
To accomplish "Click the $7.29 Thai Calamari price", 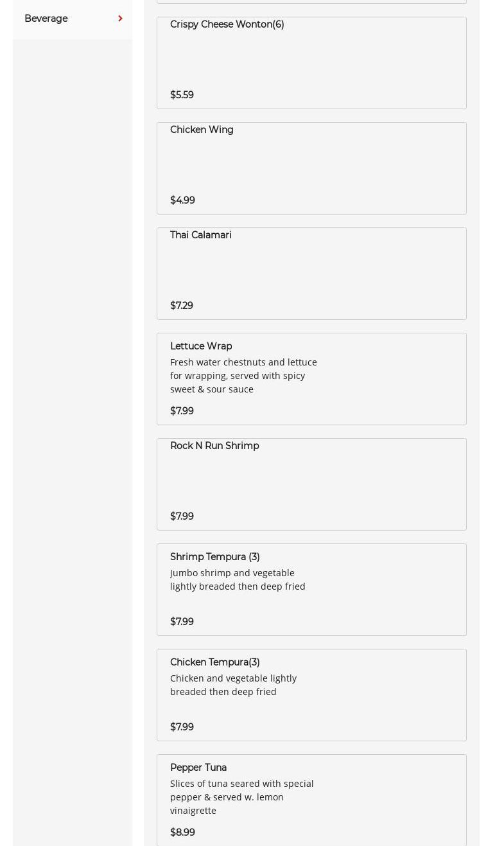I will [x=182, y=306].
